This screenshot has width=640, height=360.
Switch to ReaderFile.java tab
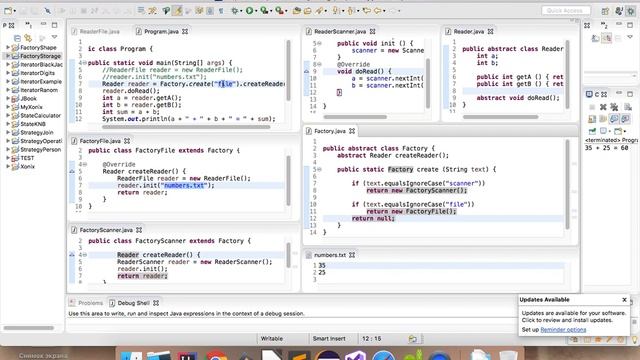point(99,31)
